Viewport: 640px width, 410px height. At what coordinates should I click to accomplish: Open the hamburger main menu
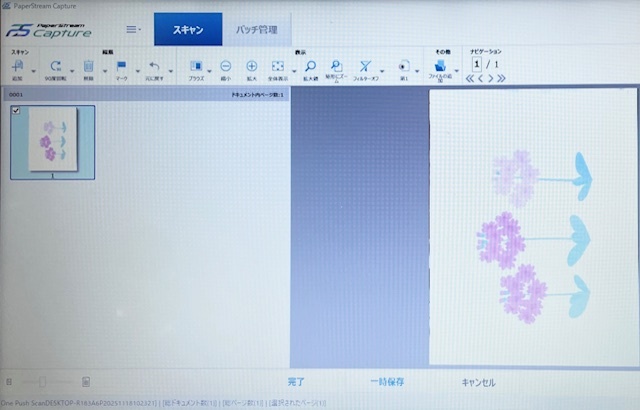tap(131, 29)
